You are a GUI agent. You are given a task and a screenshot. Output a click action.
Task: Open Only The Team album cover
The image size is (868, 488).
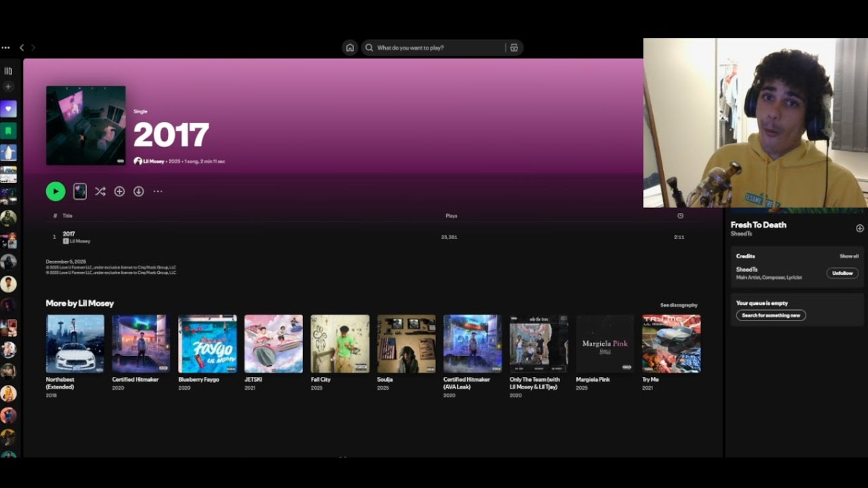coord(539,344)
